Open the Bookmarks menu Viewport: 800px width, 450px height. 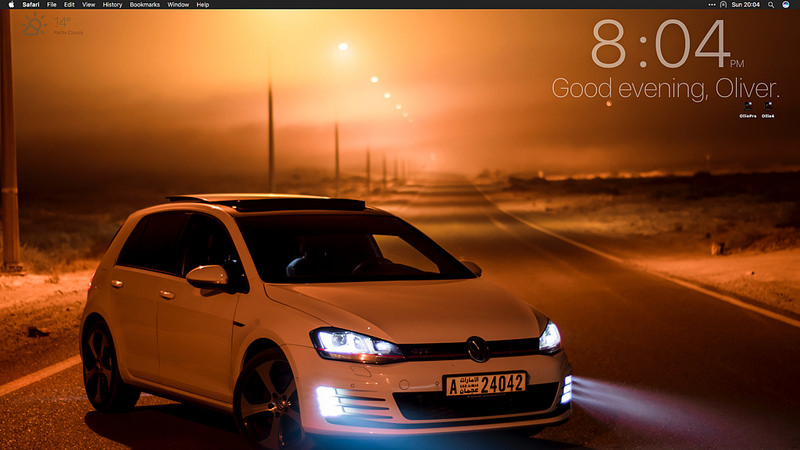144,5
